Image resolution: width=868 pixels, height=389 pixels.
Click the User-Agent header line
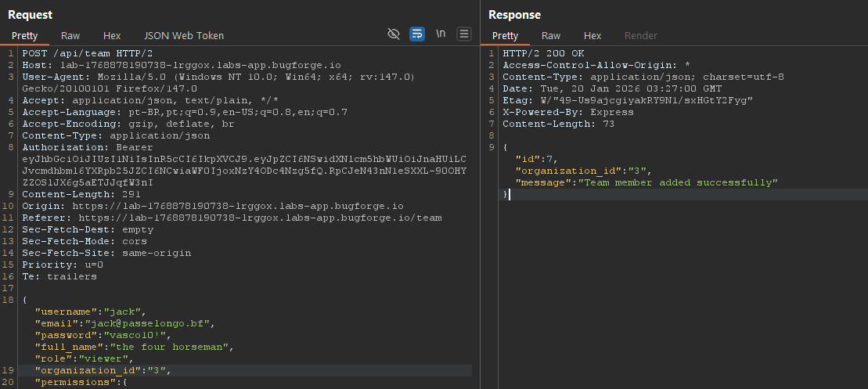tap(218, 77)
